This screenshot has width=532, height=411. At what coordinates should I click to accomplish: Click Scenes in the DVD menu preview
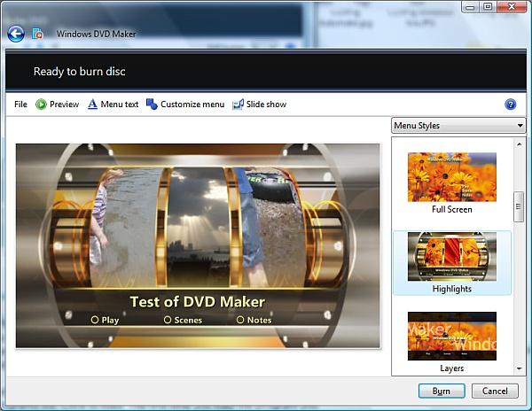click(183, 320)
